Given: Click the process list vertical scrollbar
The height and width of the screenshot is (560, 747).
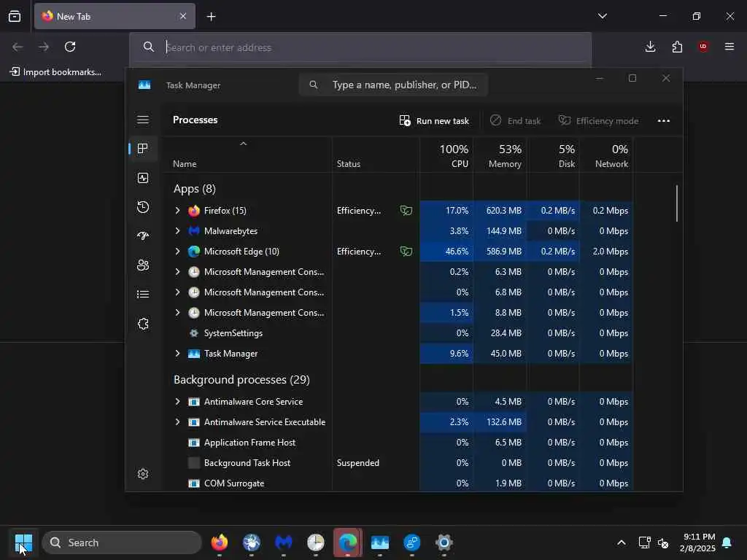Looking at the screenshot, I should [x=676, y=203].
